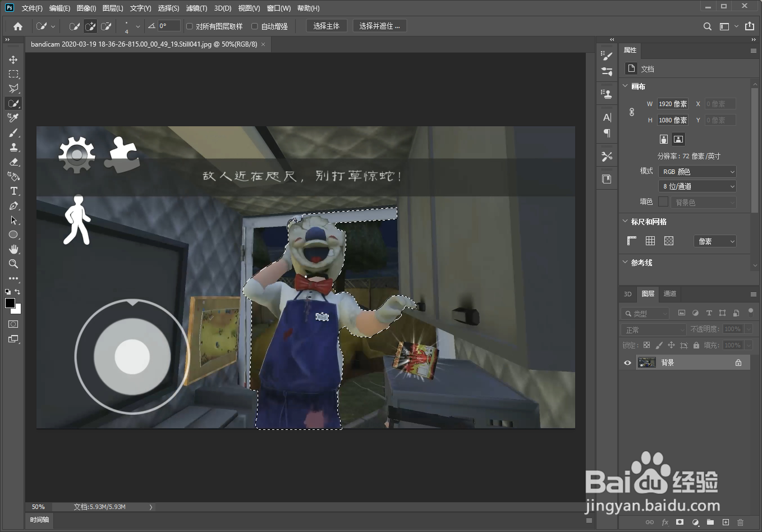Select the Horizontal Type tool

tap(13, 191)
